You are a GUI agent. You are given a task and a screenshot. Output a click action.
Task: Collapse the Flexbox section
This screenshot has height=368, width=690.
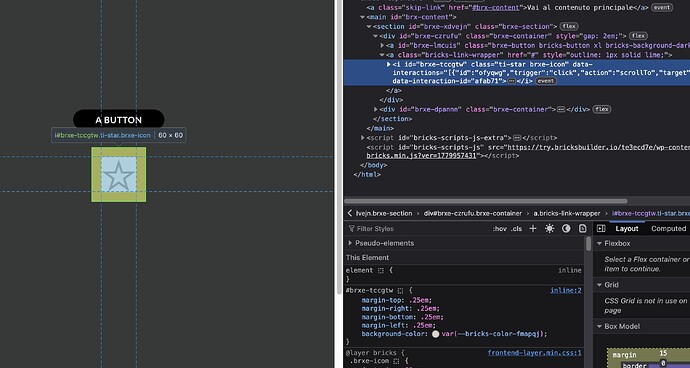pos(599,243)
